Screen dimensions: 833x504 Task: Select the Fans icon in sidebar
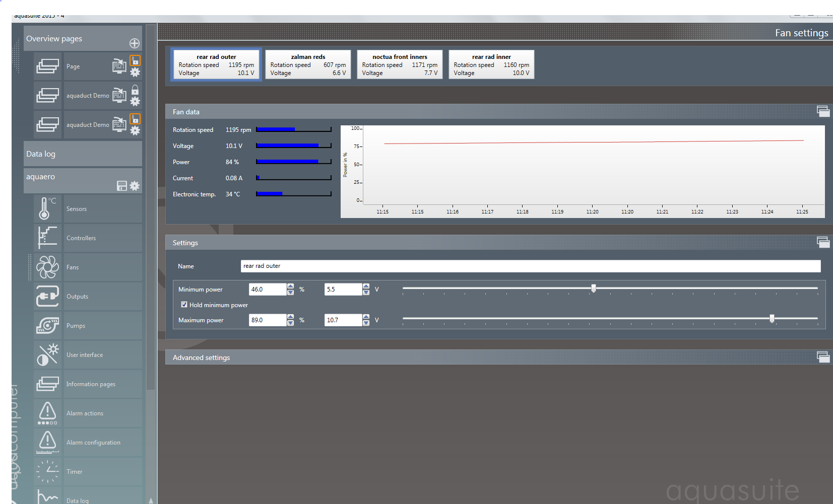click(47, 267)
